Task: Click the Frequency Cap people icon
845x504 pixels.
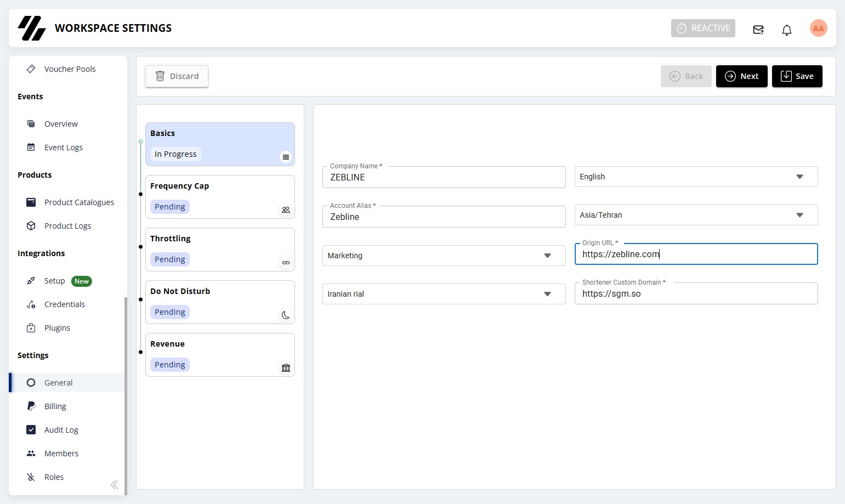Action: (286, 209)
